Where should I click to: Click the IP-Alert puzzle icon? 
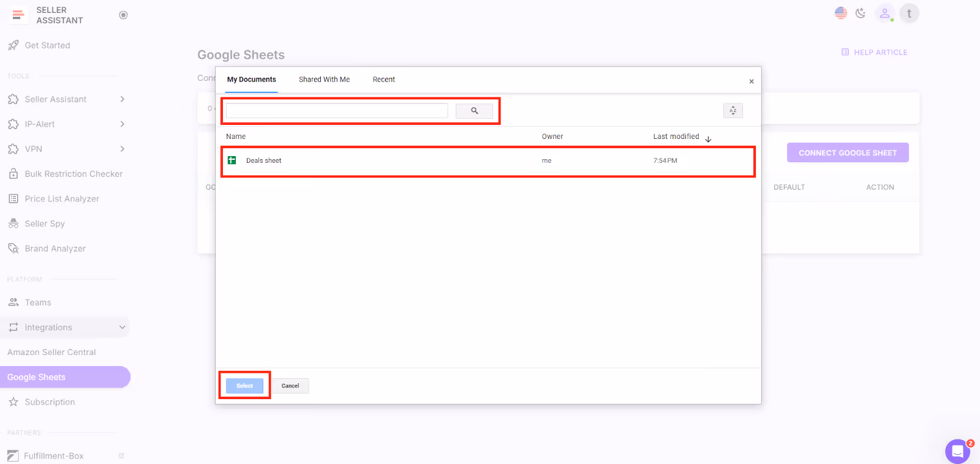point(13,124)
